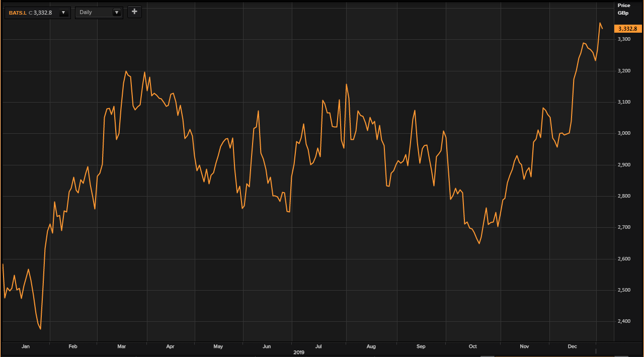This screenshot has width=644, height=357.
Task: Click the Price GBp axis header
Action: point(624,9)
